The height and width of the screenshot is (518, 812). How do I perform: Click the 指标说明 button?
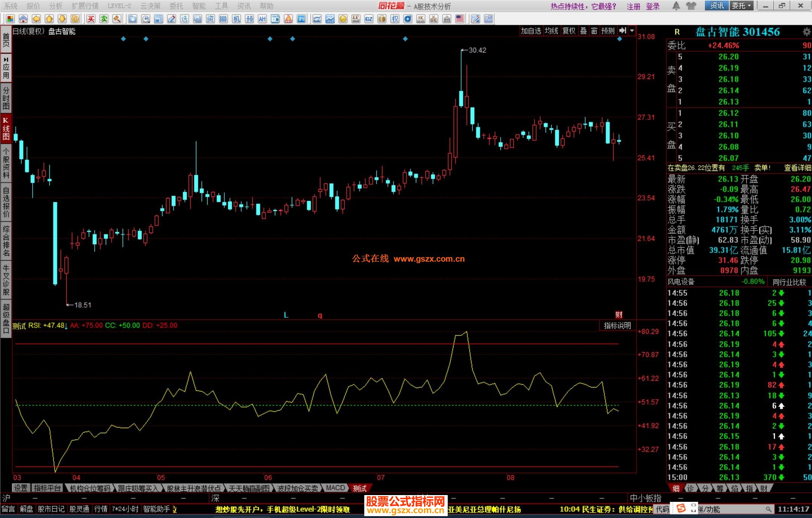(x=617, y=326)
